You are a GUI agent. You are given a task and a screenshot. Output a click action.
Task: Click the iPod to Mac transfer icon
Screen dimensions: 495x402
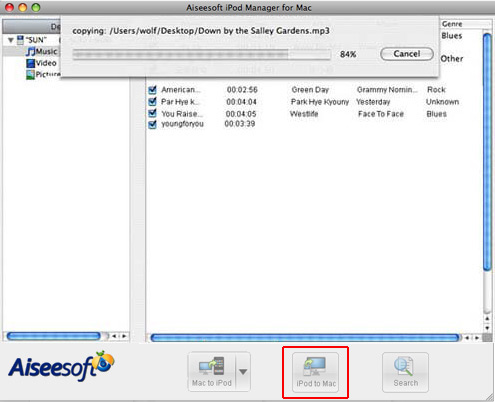315,366
